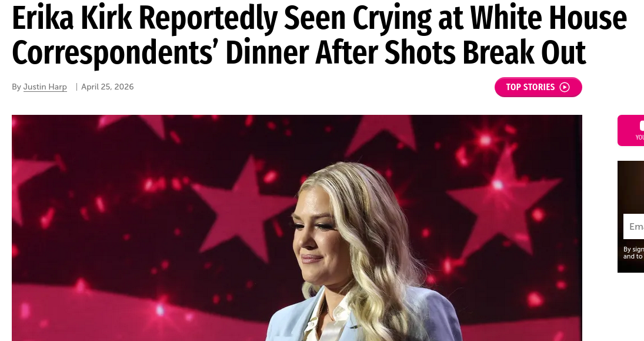Open the Top Stories pink button

(538, 87)
